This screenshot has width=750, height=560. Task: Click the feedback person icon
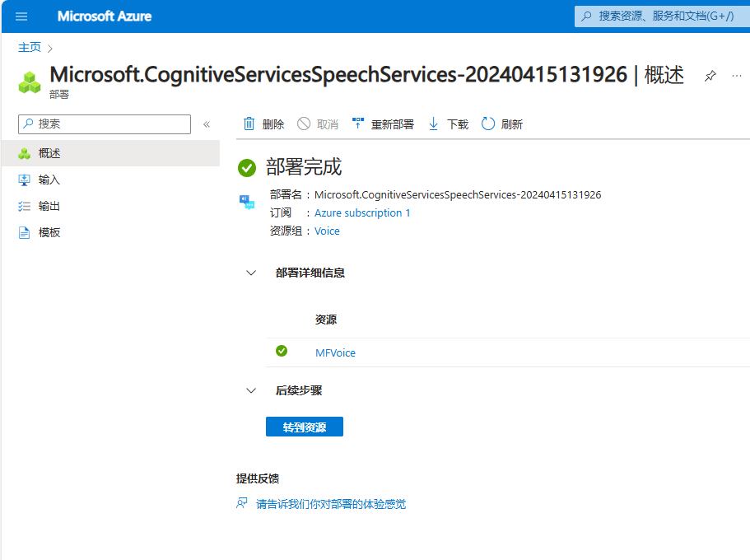tap(242, 503)
